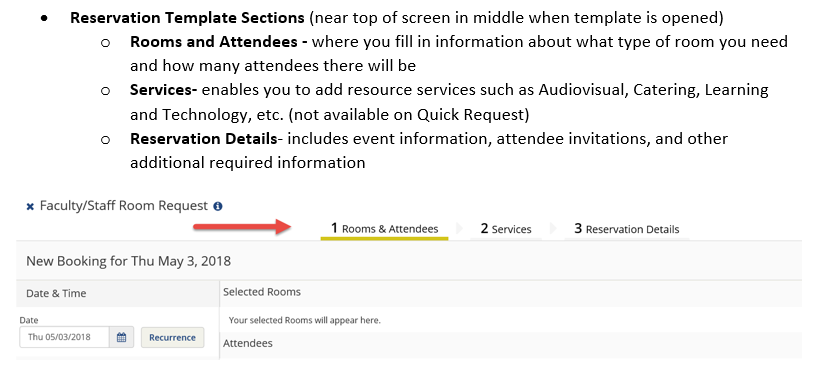Open the Reservation Details step tab
This screenshot has width=816, height=373.
[x=627, y=229]
